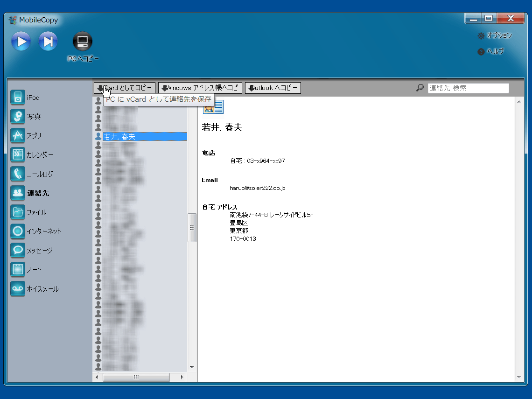Click the MobileCopy title bar app icon
This screenshot has width=532, height=399.
13,20
